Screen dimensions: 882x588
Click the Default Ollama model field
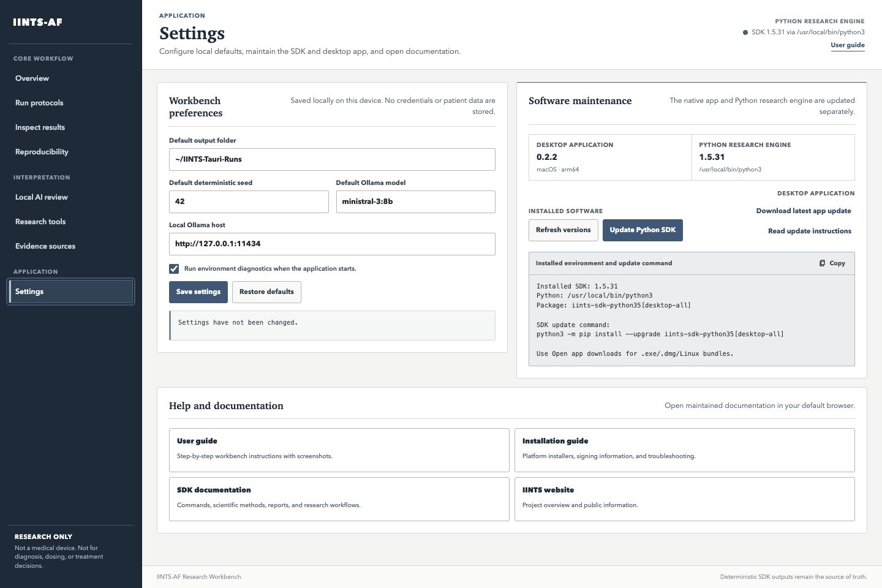click(415, 202)
